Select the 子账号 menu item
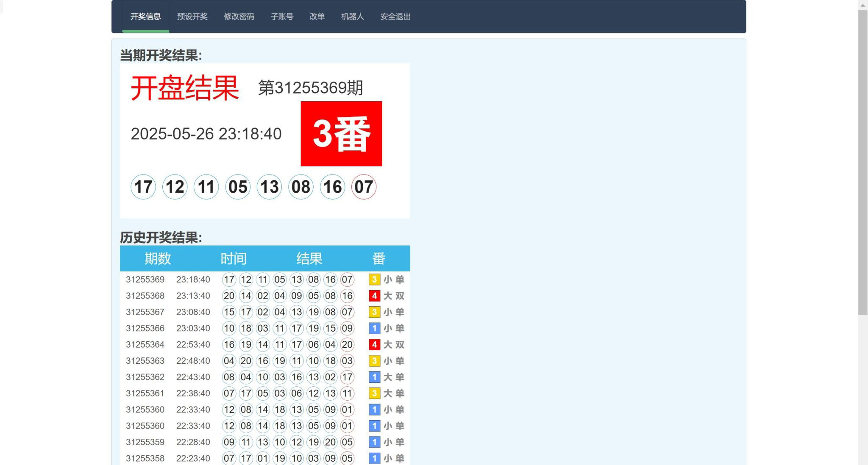868x465 pixels. pyautogui.click(x=282, y=17)
